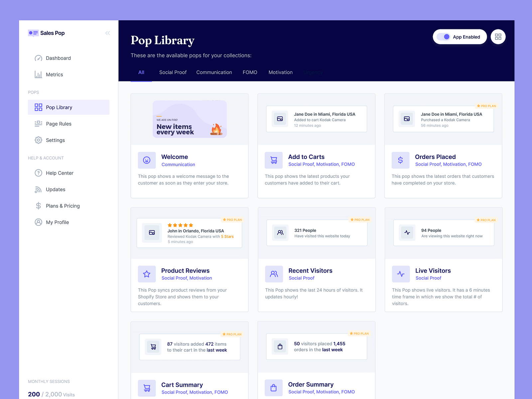This screenshot has width=532, height=399.
Task: Open My Profile avatar icon
Action: click(38, 222)
